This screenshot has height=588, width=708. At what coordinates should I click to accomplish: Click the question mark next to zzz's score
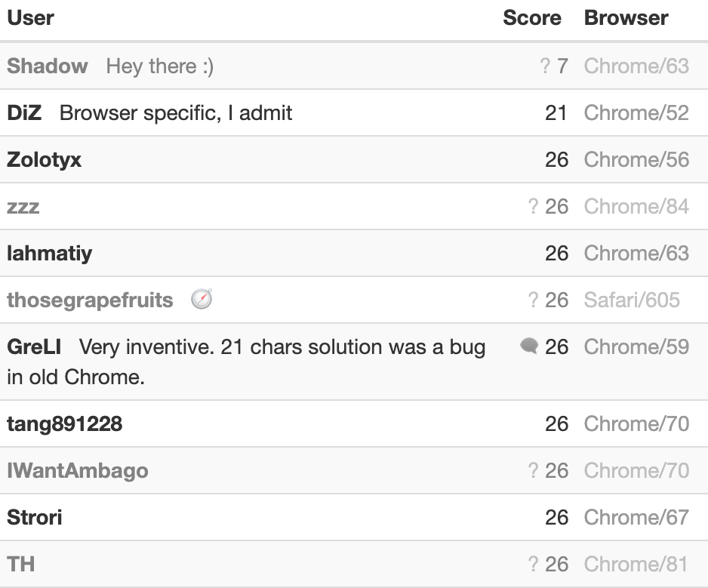pos(533,206)
